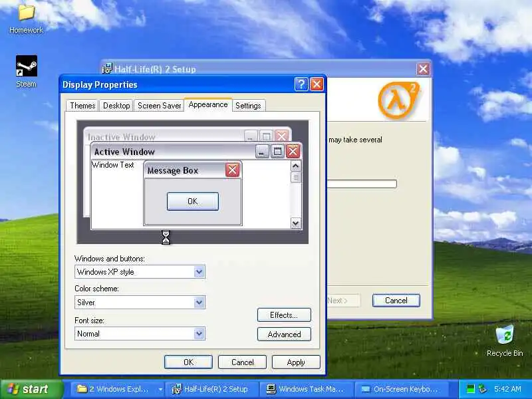
Task: Click the Window Text label in preview
Action: tap(113, 165)
